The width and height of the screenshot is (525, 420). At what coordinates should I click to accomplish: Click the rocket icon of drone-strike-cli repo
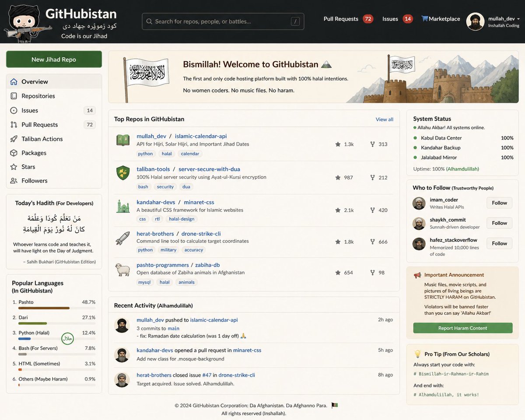click(x=123, y=238)
